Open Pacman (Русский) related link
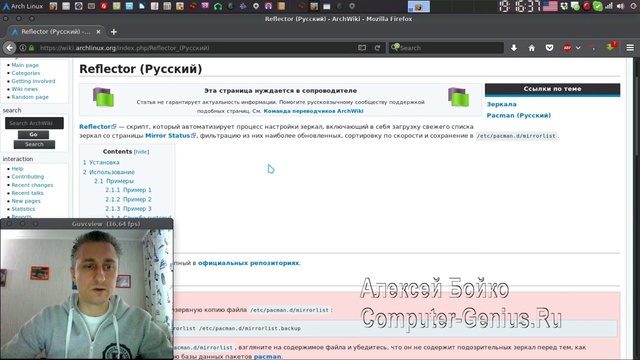 [518, 115]
